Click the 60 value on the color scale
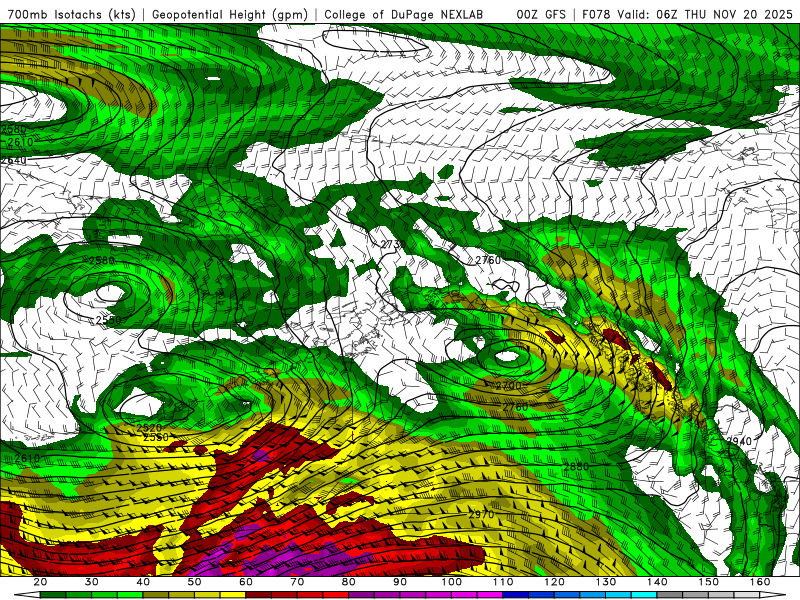Image resolution: width=800 pixels, height=600 pixels. (246, 582)
